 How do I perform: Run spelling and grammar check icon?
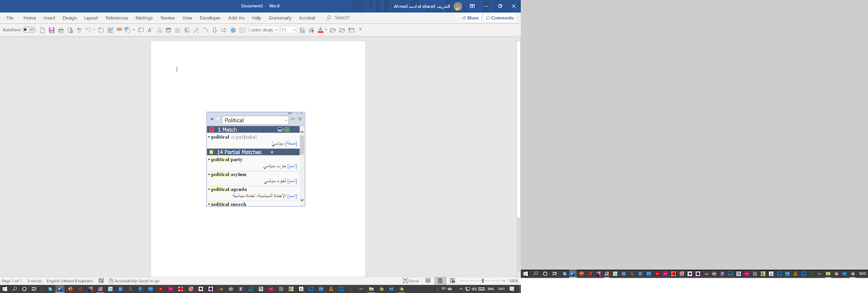click(79, 30)
